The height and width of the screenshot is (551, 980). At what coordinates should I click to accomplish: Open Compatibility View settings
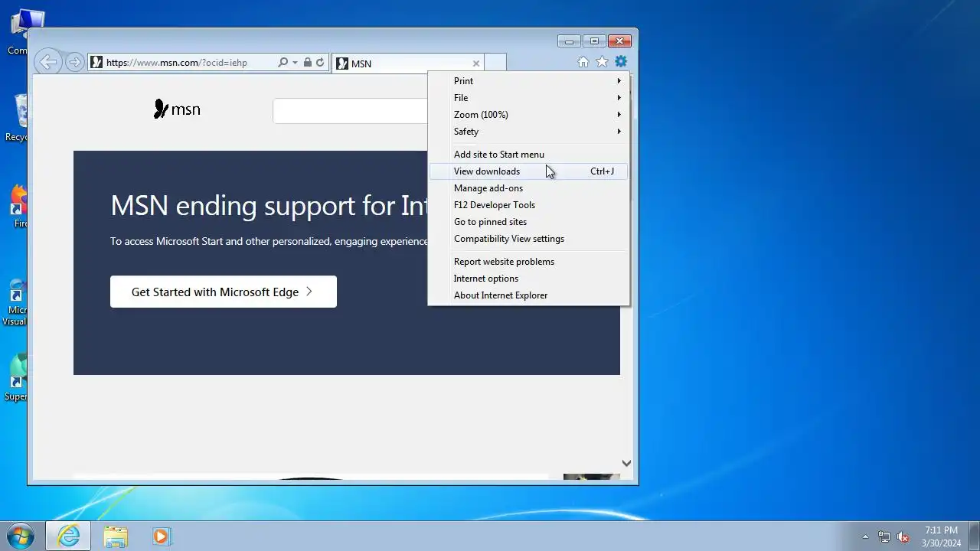point(529,239)
